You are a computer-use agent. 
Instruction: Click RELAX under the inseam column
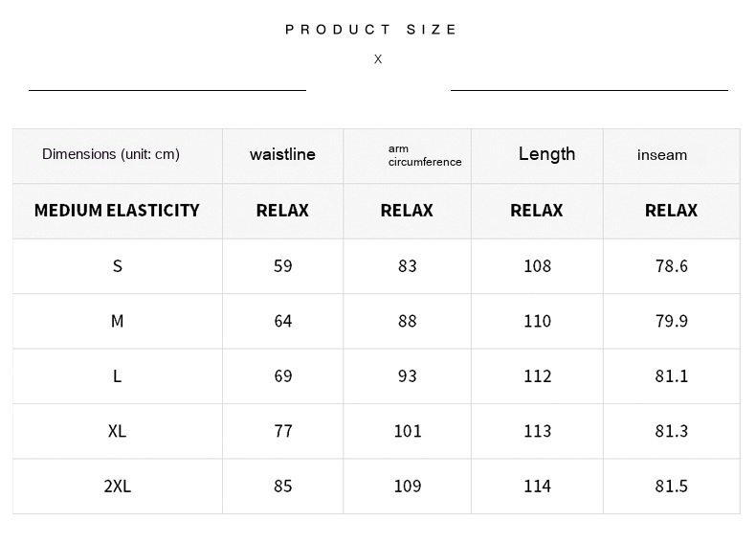point(671,211)
